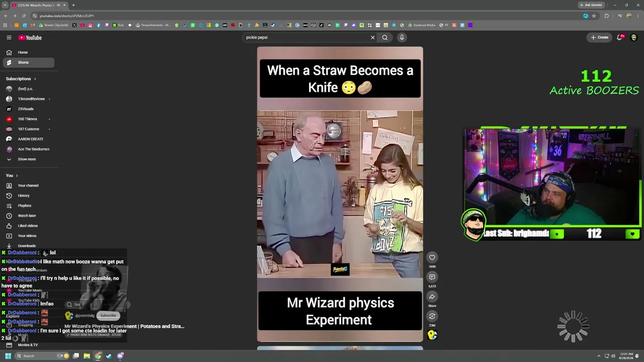Screen dimensions: 644x362
Task: Expand the You section
Action: pyautogui.click(x=12, y=175)
